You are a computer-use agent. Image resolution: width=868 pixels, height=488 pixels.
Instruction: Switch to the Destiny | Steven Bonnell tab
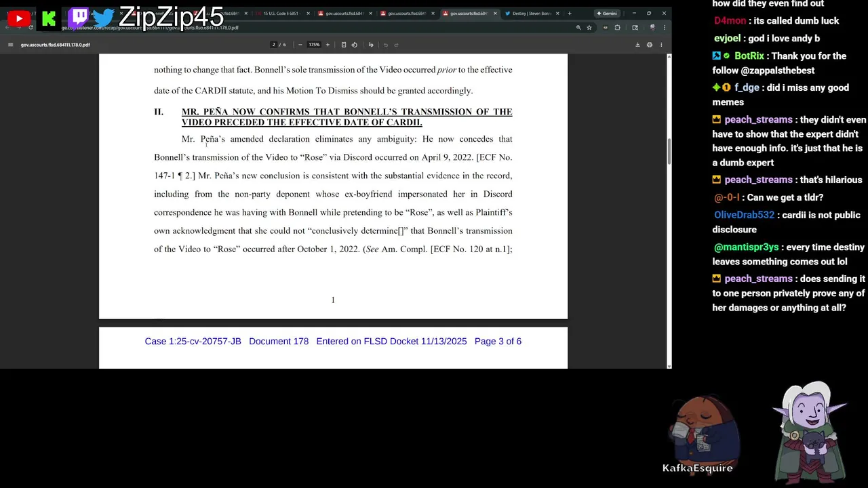(532, 13)
